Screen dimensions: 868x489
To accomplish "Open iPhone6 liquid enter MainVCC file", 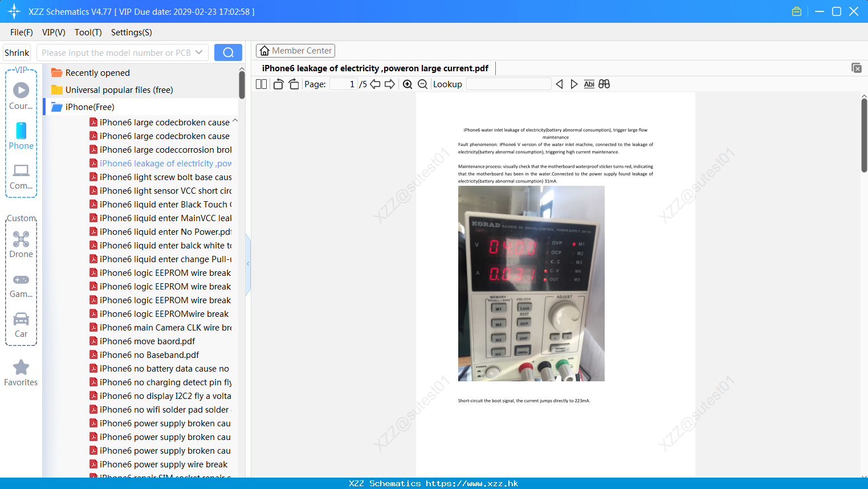I will point(161,218).
